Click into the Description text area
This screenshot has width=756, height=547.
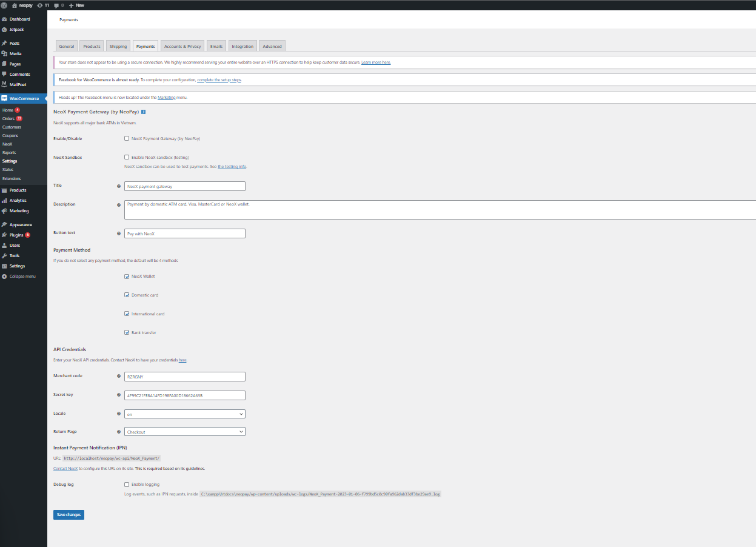pyautogui.click(x=440, y=210)
